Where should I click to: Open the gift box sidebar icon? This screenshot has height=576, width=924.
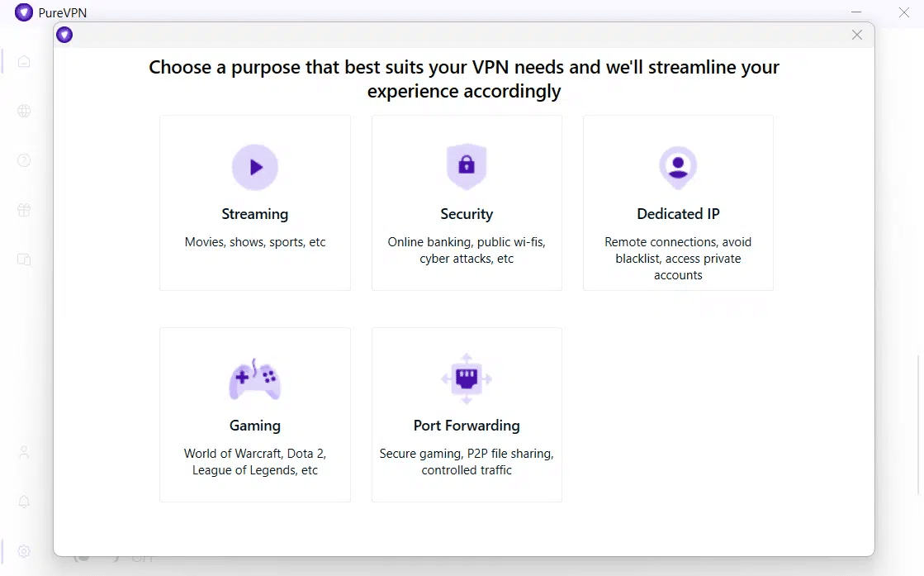[x=24, y=210]
